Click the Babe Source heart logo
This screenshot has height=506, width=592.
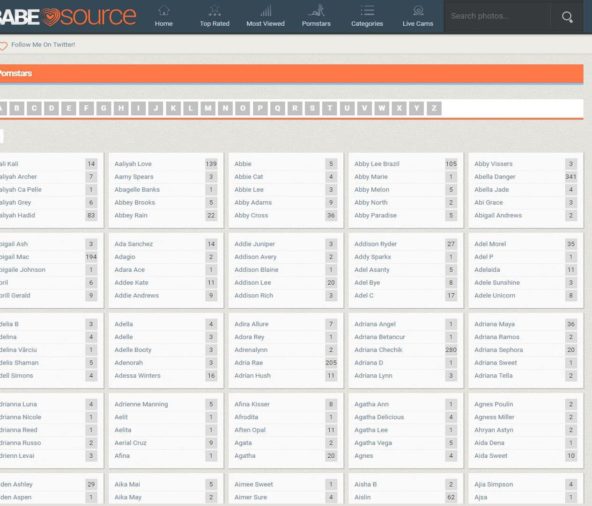click(x=51, y=17)
